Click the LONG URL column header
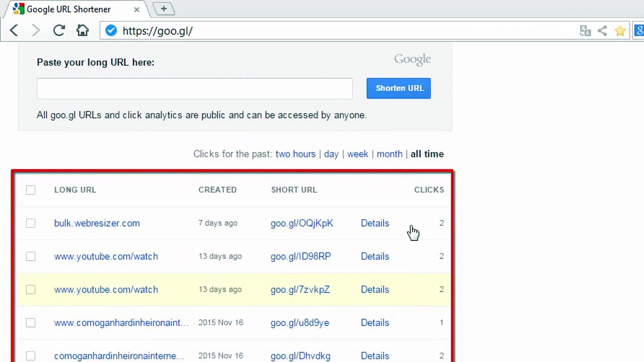Viewport: 644px width, 362px height. click(75, 190)
